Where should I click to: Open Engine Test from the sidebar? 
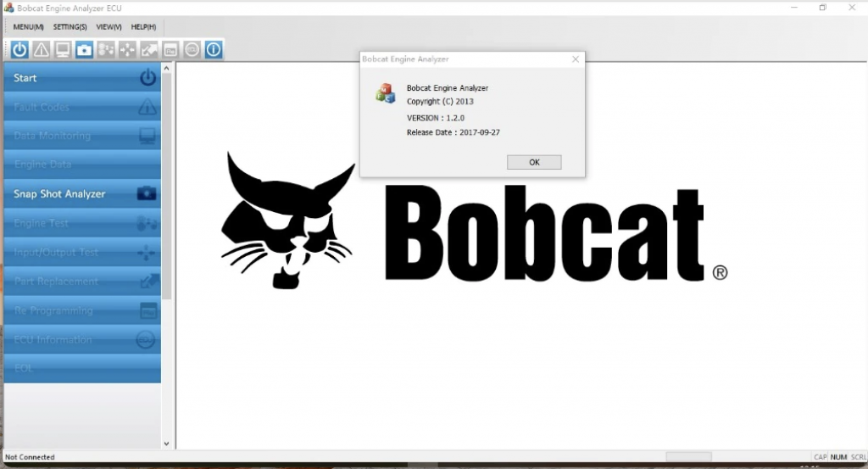(82, 223)
